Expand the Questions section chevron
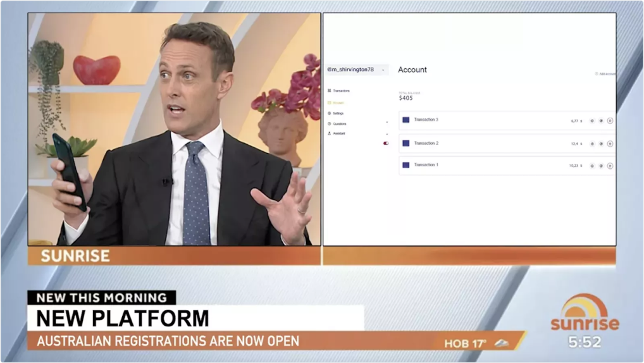The image size is (644, 363). click(387, 122)
